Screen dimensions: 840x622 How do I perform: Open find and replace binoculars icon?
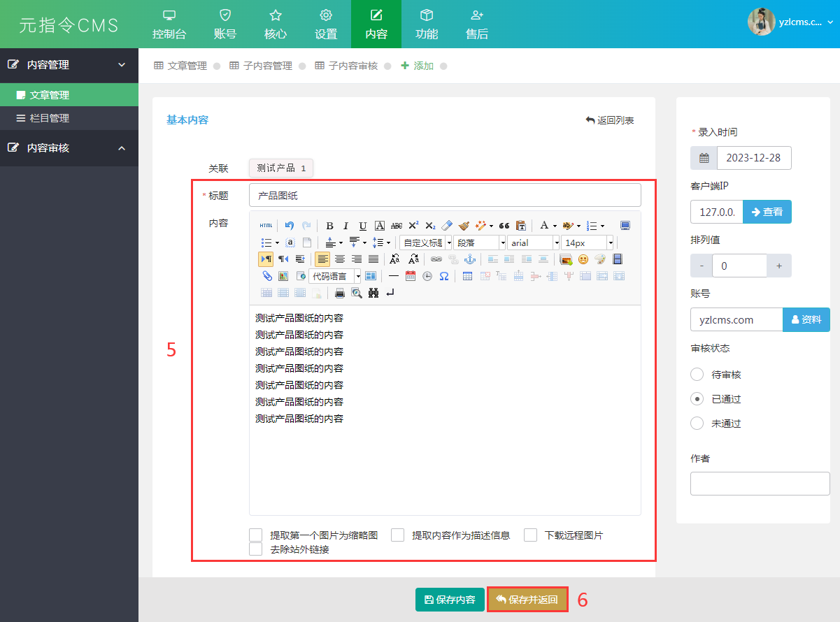pos(373,293)
